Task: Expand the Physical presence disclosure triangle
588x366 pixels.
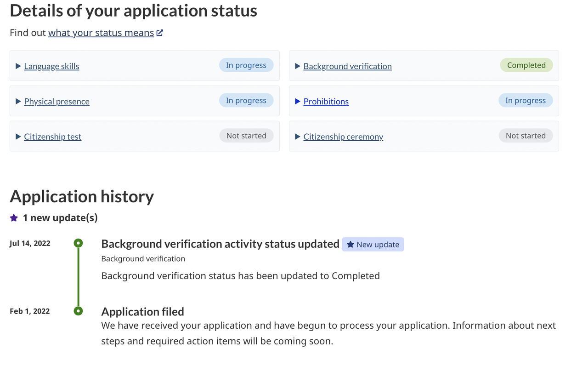Action: tap(18, 101)
